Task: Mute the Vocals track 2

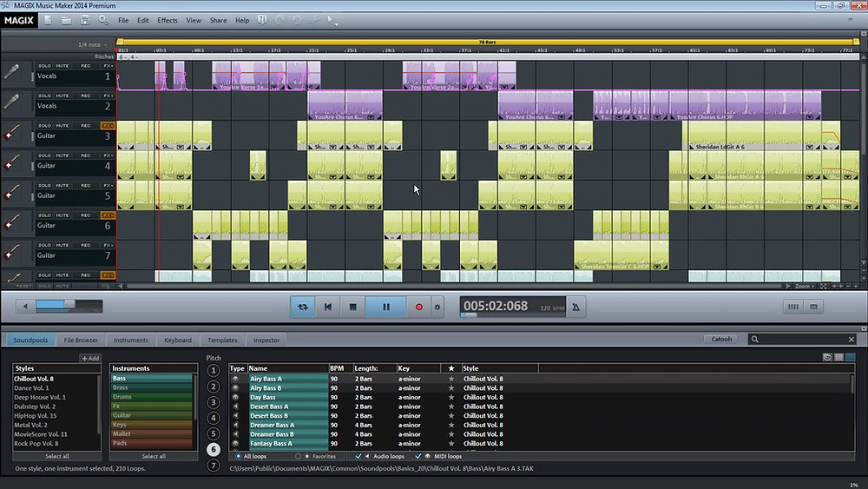Action: (x=62, y=96)
